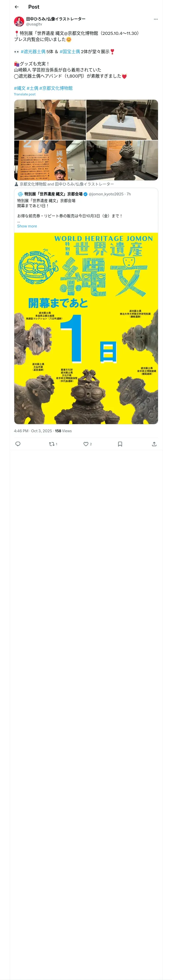Bookmark this post
Image resolution: width=172 pixels, height=980 pixels.
tap(120, 444)
